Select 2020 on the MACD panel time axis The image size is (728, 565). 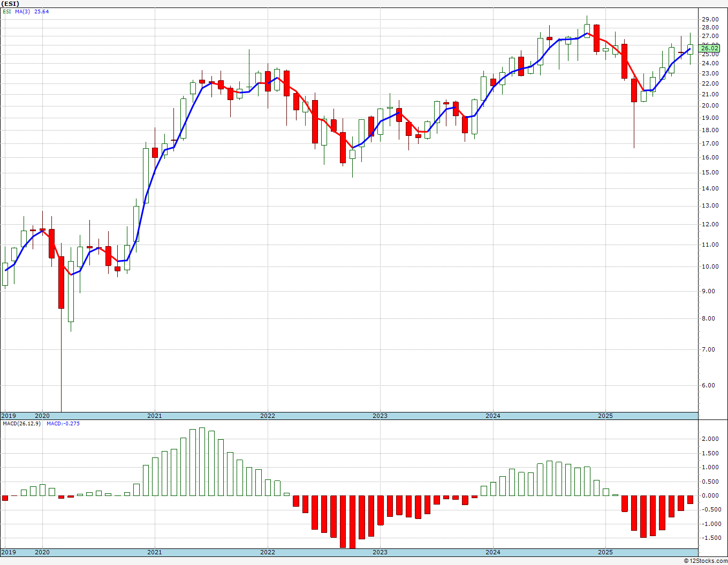42,552
